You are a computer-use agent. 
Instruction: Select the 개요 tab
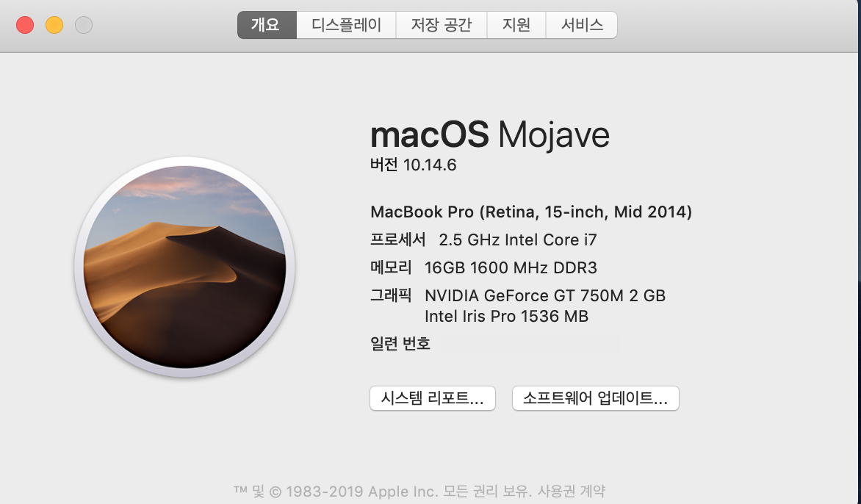[267, 25]
